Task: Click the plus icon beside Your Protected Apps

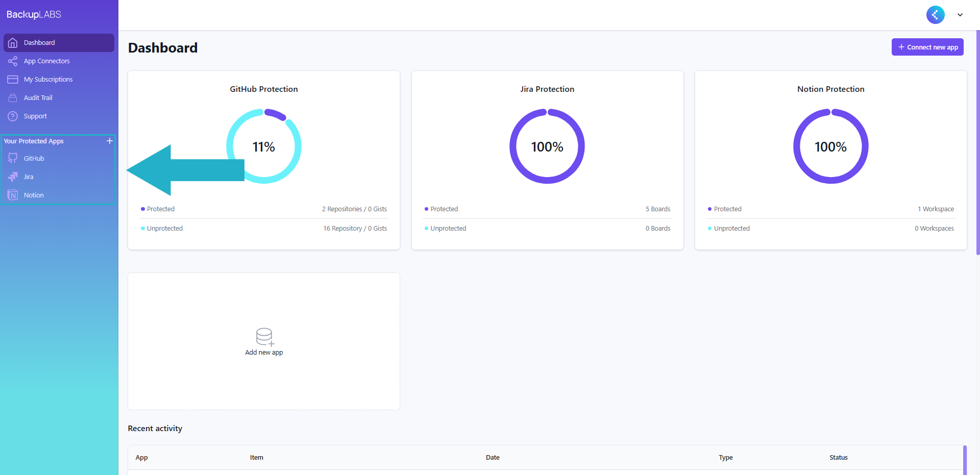Action: 109,141
